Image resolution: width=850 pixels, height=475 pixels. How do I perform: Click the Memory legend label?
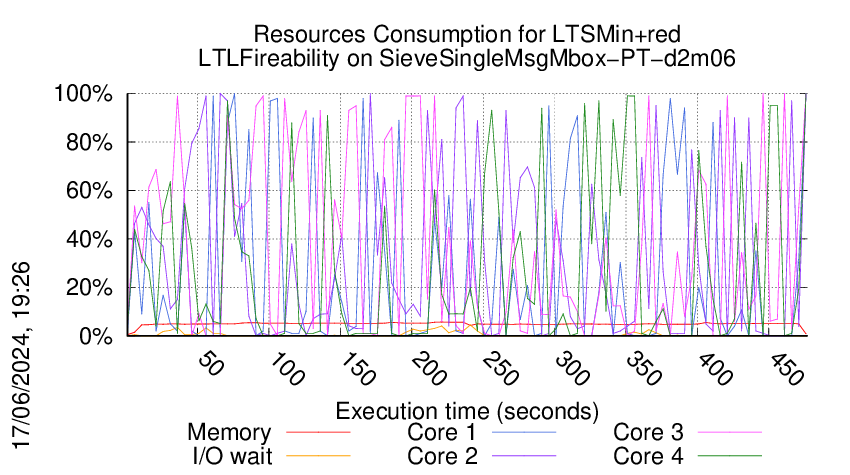tap(229, 433)
